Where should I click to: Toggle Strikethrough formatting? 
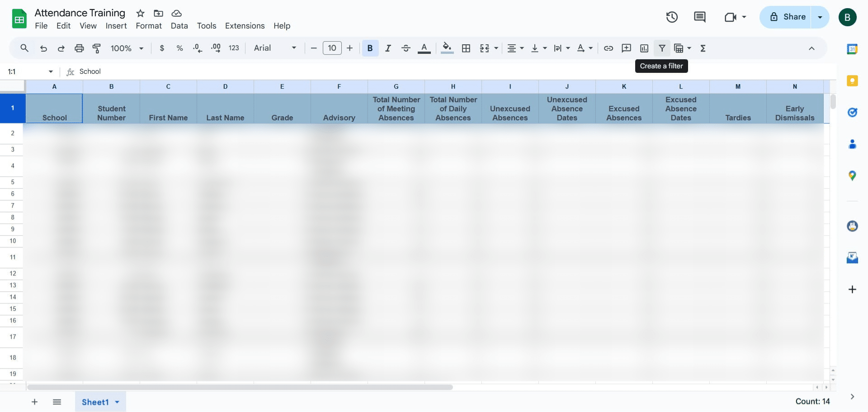pos(406,48)
